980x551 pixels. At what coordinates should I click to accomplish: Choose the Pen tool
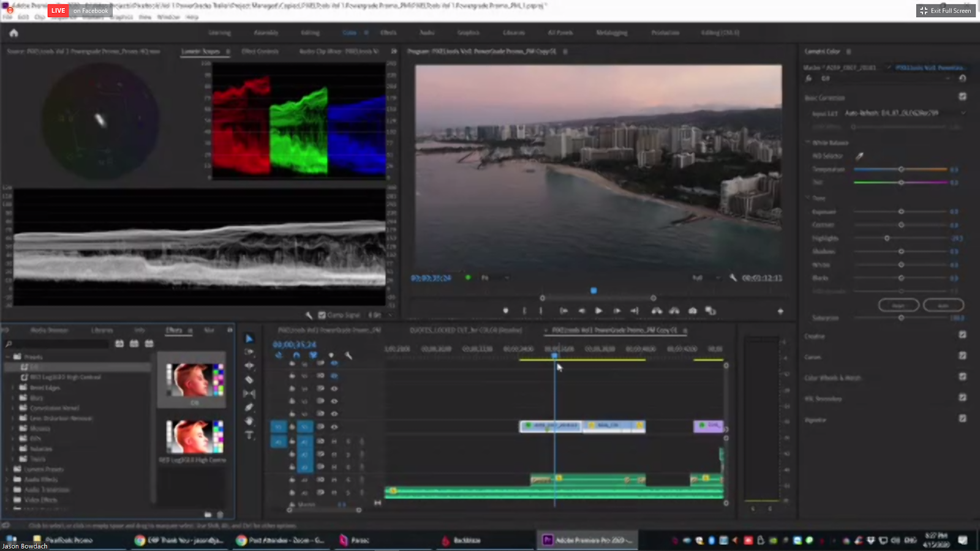249,407
